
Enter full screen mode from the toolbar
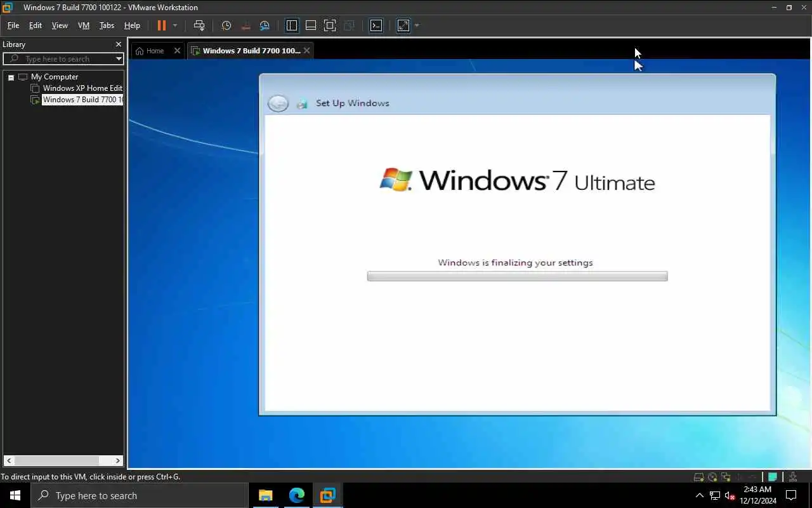[330, 25]
